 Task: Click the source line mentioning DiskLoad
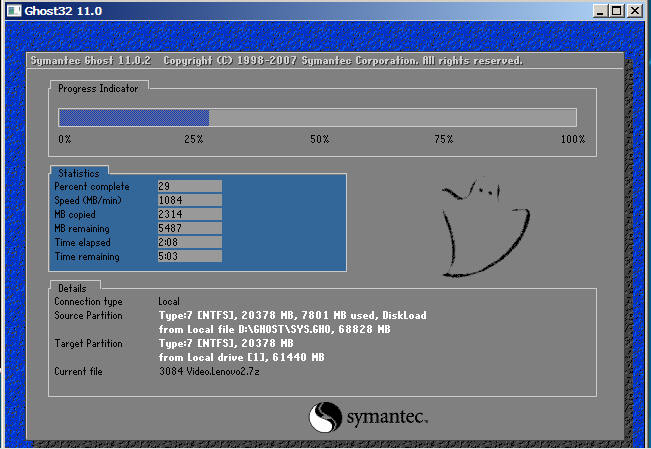click(293, 315)
